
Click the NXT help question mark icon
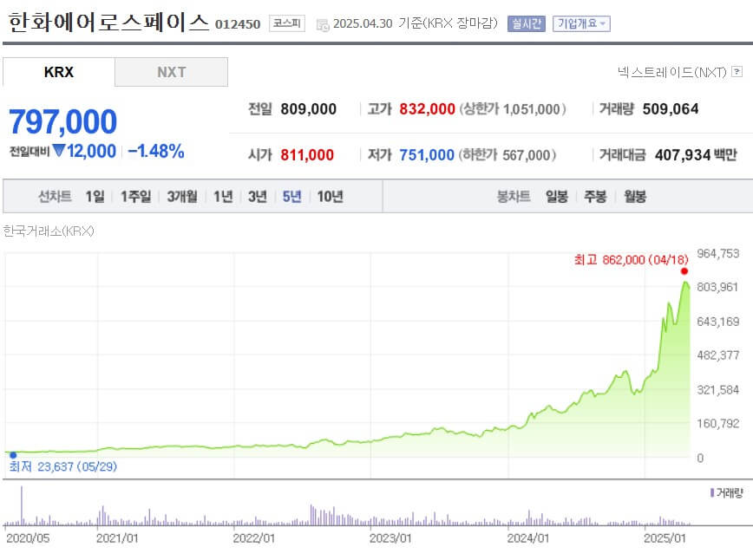(x=738, y=73)
